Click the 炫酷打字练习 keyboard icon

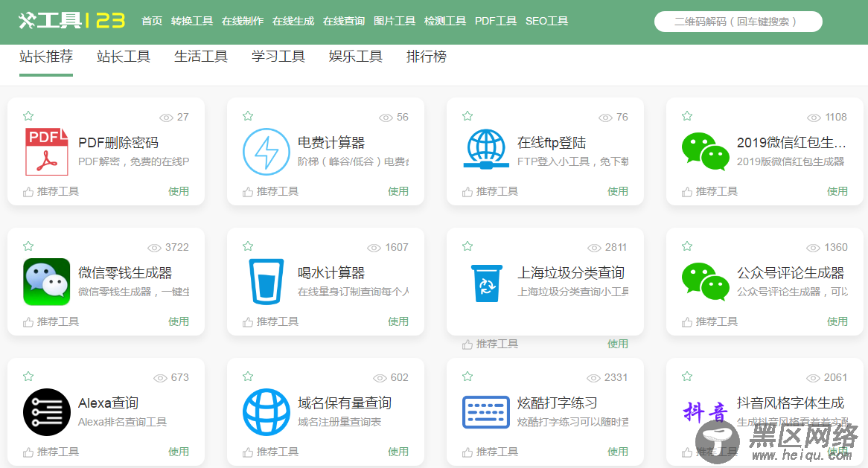[x=486, y=412]
